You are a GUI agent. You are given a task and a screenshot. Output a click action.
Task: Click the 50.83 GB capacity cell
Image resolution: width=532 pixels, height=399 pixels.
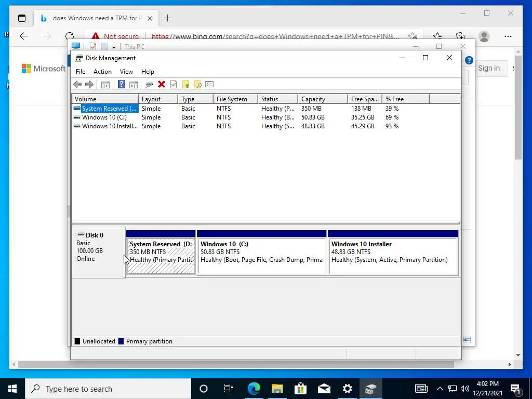click(313, 117)
